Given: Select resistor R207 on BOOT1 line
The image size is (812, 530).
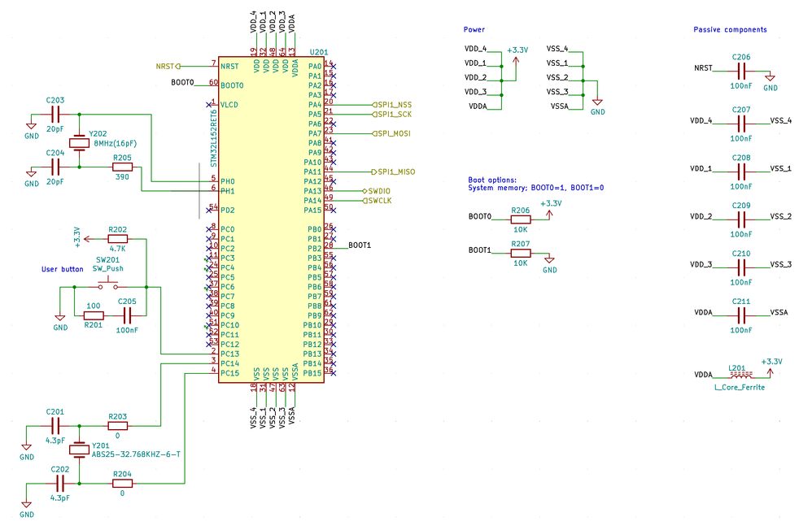Looking at the screenshot, I should 521,253.
